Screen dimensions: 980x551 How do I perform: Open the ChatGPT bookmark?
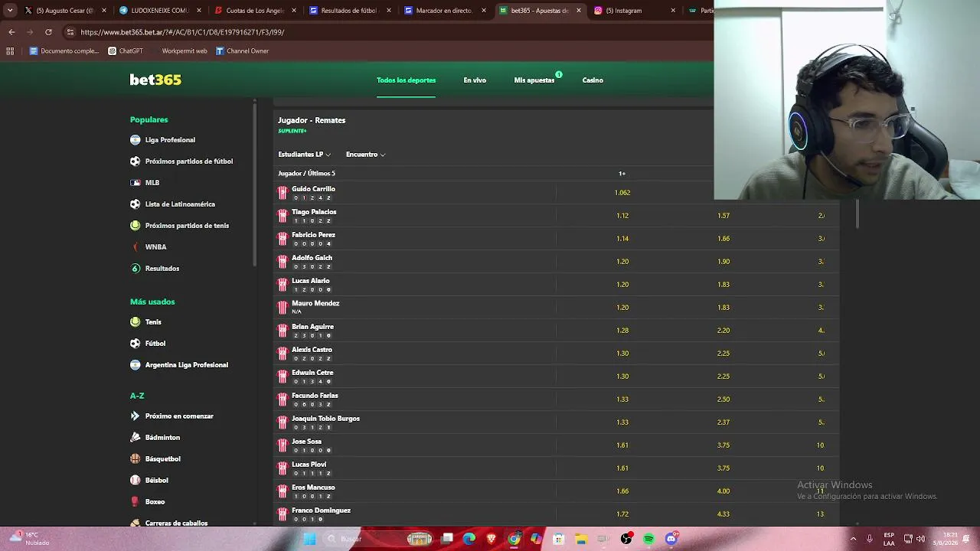[x=126, y=51]
